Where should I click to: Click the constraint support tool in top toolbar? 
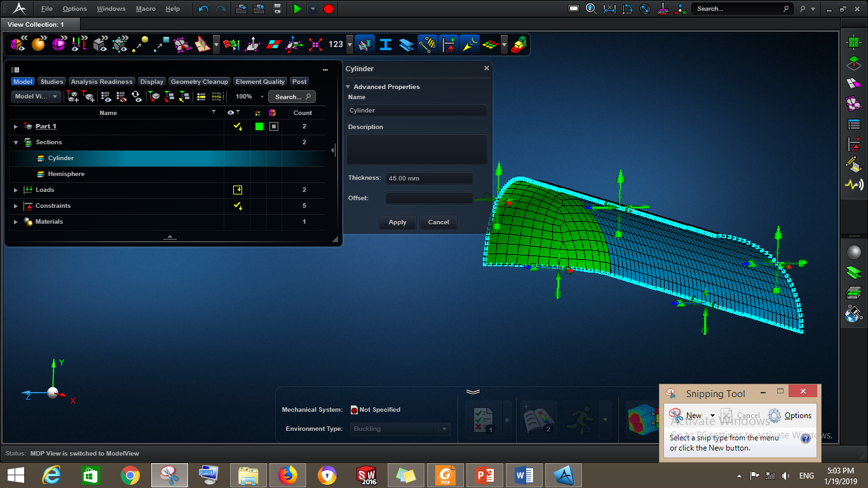(449, 44)
